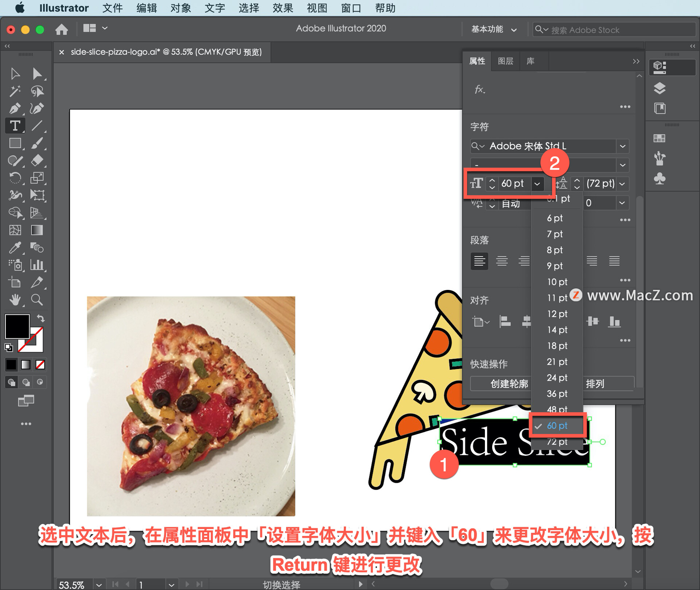This screenshot has height=590, width=700.
Task: Select the Column Graph tool
Action: tap(37, 265)
